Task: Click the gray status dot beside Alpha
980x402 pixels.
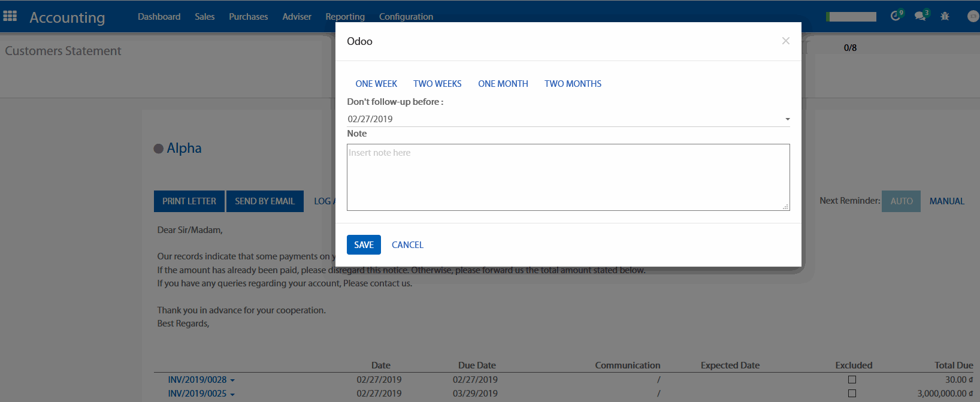Action: point(159,149)
